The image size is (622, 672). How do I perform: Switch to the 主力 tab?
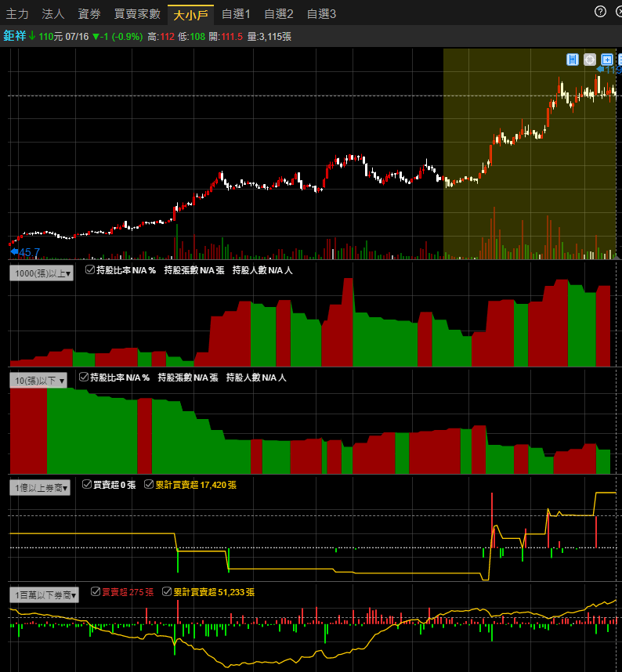(x=17, y=14)
